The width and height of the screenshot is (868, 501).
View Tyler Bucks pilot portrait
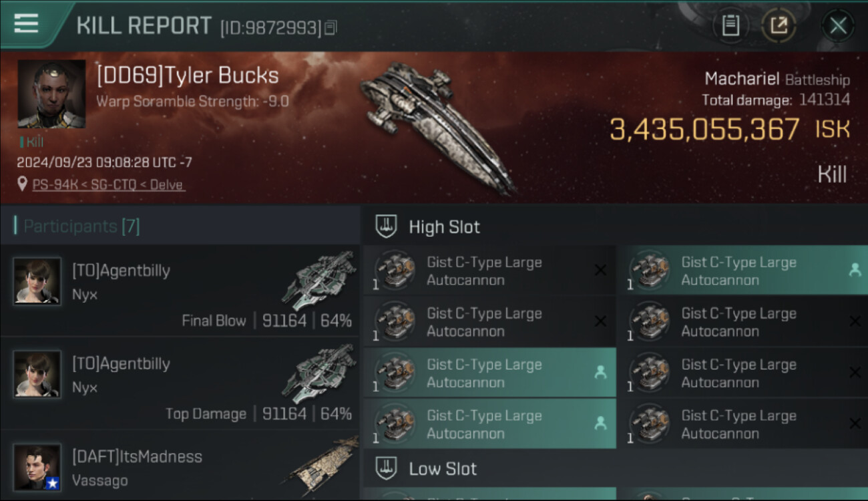[x=51, y=94]
